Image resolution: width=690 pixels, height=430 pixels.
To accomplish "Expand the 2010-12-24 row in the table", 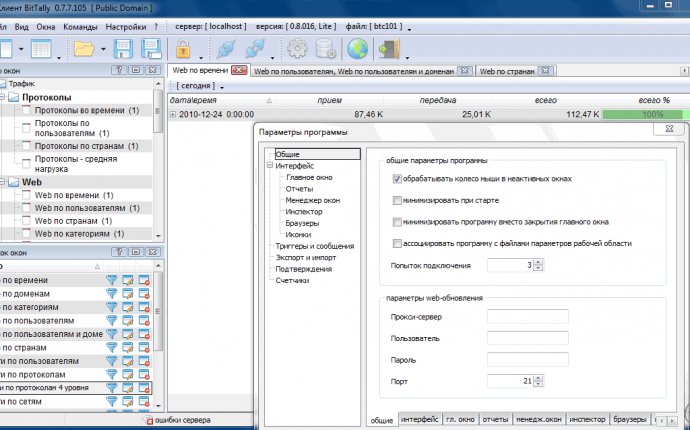I will click(x=173, y=114).
